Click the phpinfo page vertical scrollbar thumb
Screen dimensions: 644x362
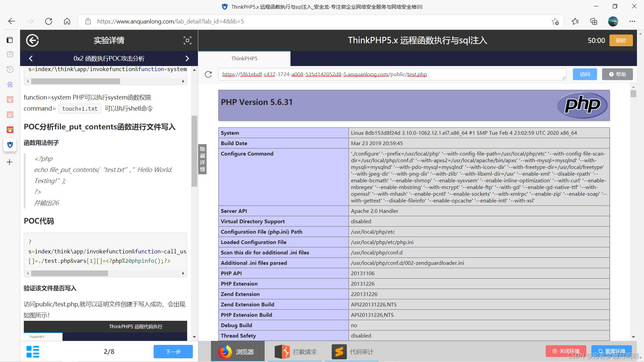click(x=633, y=94)
